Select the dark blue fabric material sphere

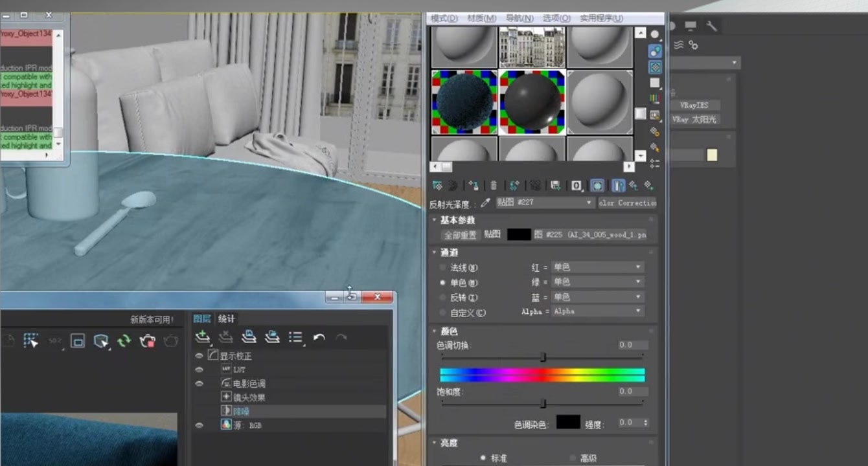(x=464, y=102)
